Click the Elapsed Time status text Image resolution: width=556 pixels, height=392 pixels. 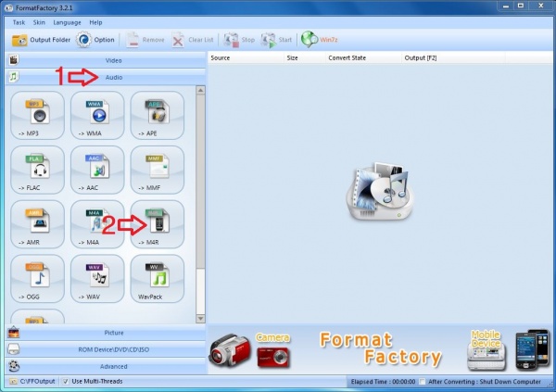(x=383, y=382)
